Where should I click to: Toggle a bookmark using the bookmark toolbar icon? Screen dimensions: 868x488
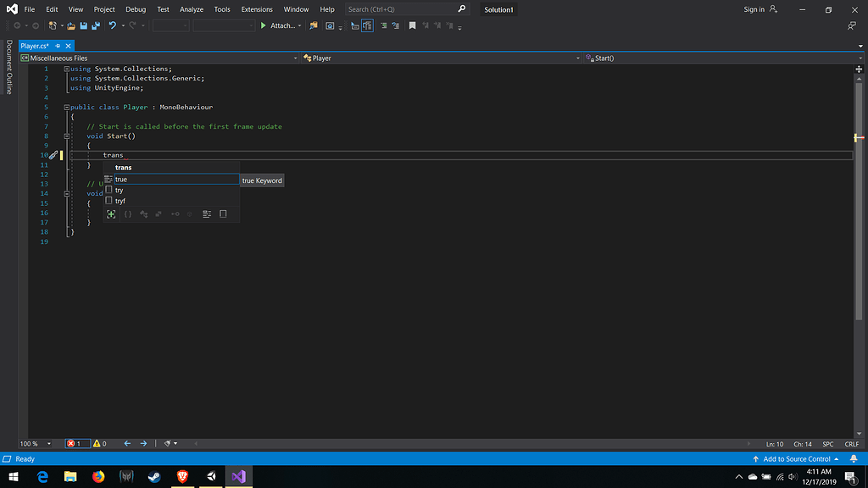click(x=413, y=25)
